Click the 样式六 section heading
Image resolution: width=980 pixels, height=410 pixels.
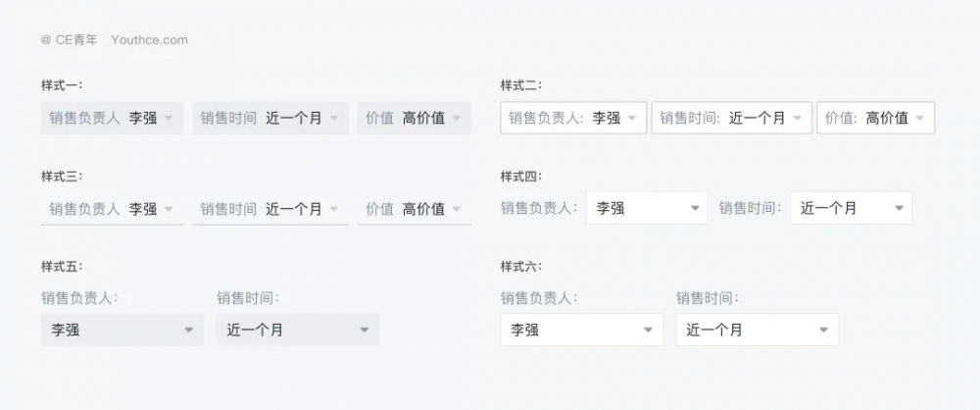[520, 267]
